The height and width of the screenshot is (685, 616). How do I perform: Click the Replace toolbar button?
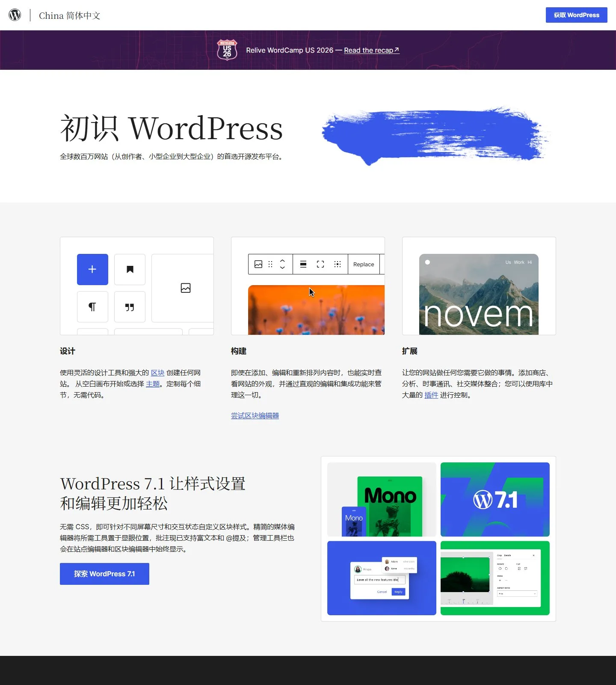point(364,264)
